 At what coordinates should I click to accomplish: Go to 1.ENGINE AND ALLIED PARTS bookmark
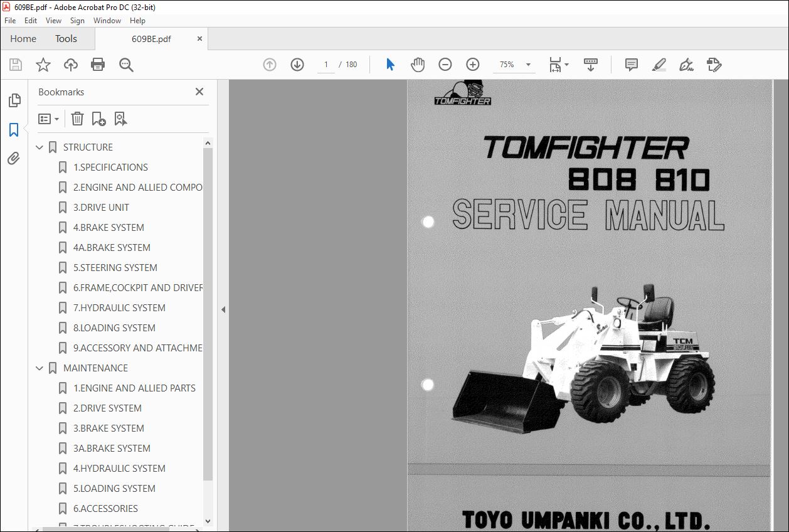pyautogui.click(x=134, y=388)
